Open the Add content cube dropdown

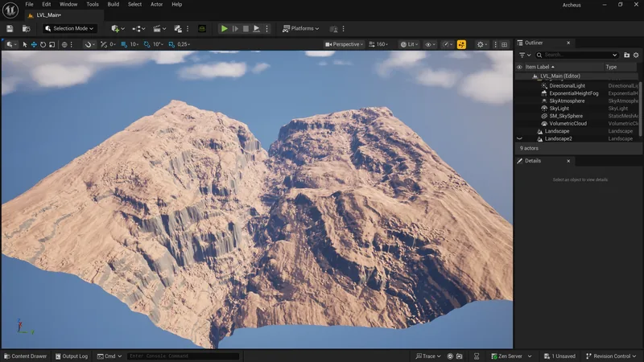coord(118,29)
